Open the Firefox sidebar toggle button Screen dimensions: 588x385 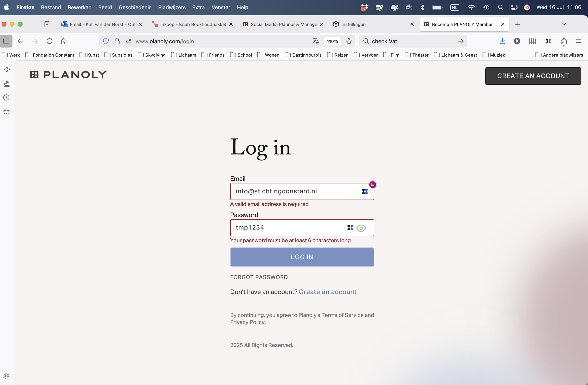pos(6,41)
